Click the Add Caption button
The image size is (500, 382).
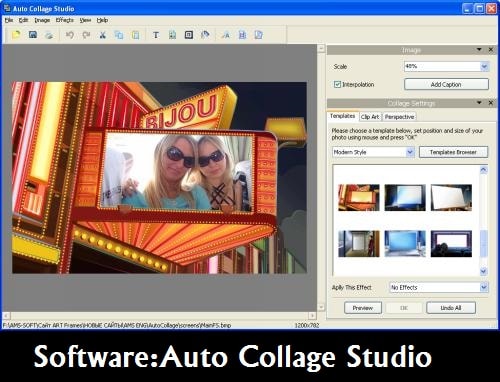446,84
